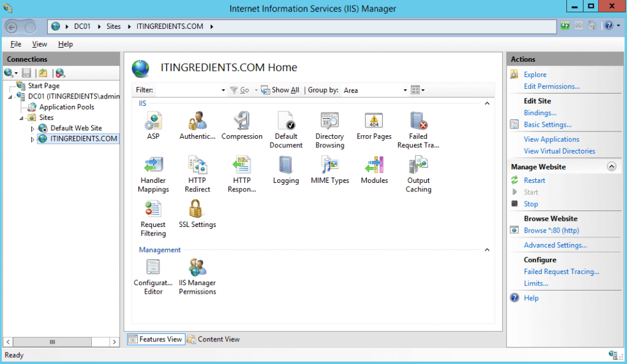Open the File menu
This screenshot has width=627, height=364.
pyautogui.click(x=16, y=44)
